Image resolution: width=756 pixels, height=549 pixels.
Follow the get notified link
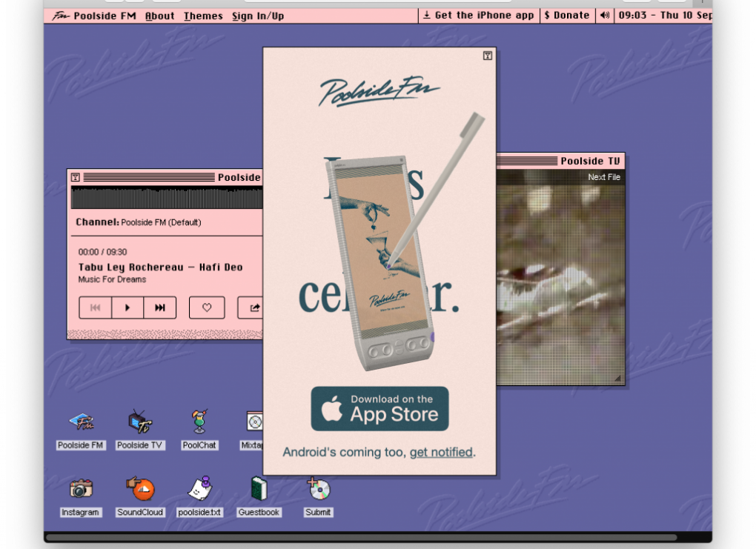[x=441, y=452]
